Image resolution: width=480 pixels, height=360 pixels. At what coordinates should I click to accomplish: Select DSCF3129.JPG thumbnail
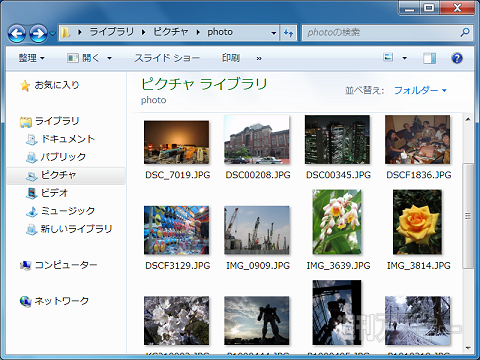pos(177,230)
